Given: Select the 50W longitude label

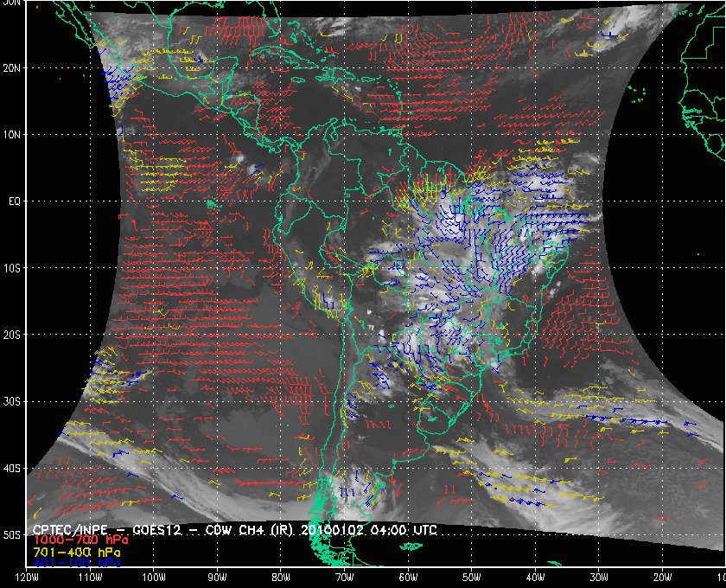Looking at the screenshot, I should [x=472, y=578].
